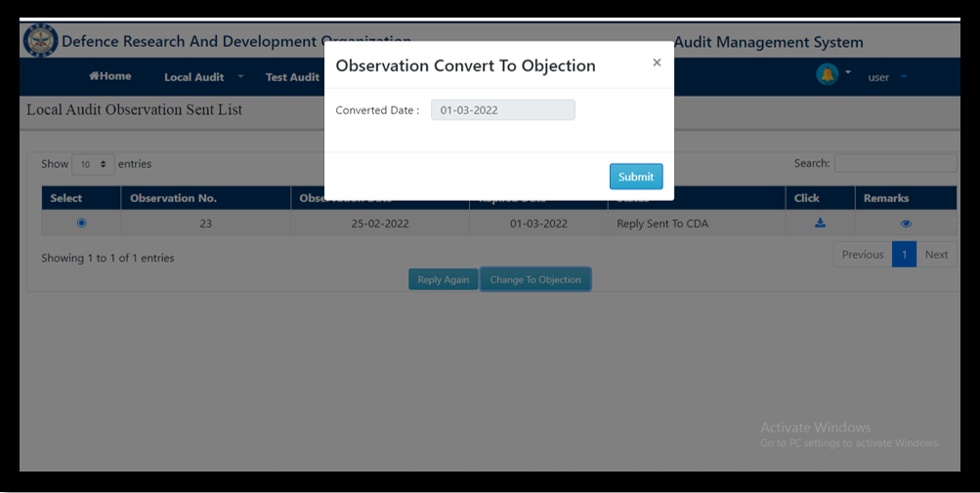View remarks via eye icon
This screenshot has width=980, height=493.
pos(906,224)
